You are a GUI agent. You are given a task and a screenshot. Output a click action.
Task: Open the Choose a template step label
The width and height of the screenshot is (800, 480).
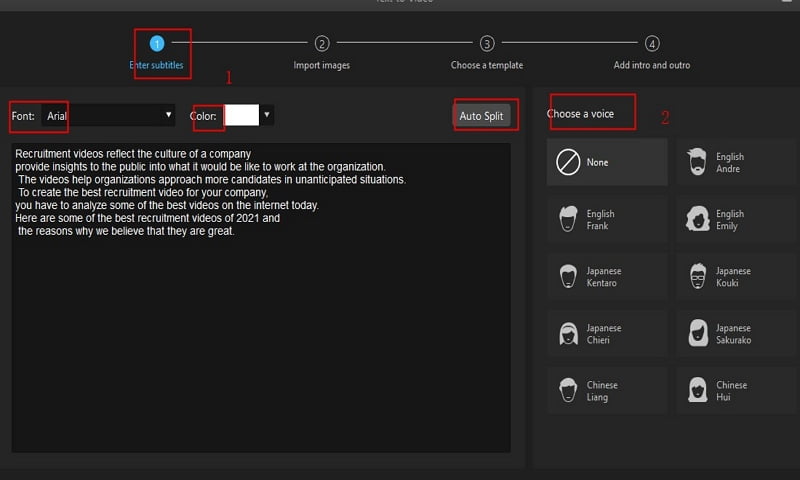click(x=487, y=65)
